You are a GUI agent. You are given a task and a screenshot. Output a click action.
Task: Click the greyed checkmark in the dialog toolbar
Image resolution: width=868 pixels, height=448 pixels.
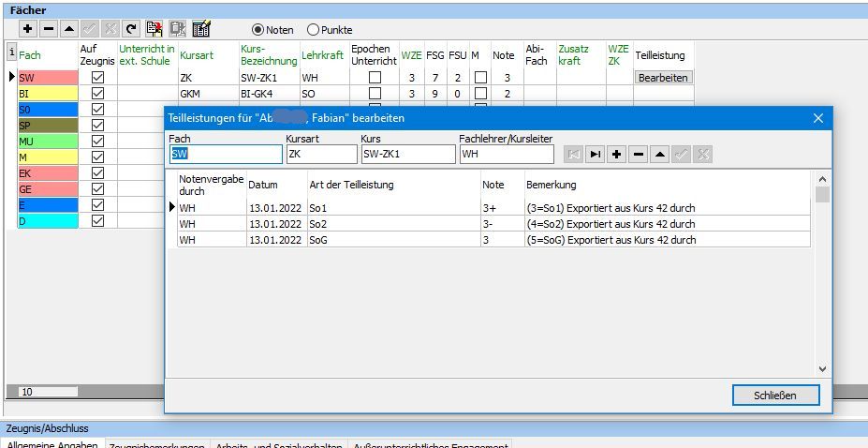681,155
